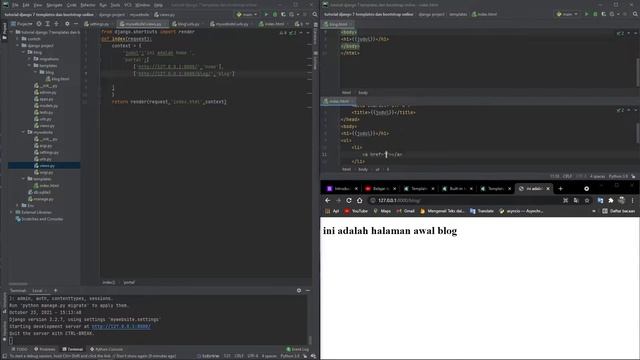Click the browser address bar
Viewport: 640px width, 360px height.
[465, 200]
